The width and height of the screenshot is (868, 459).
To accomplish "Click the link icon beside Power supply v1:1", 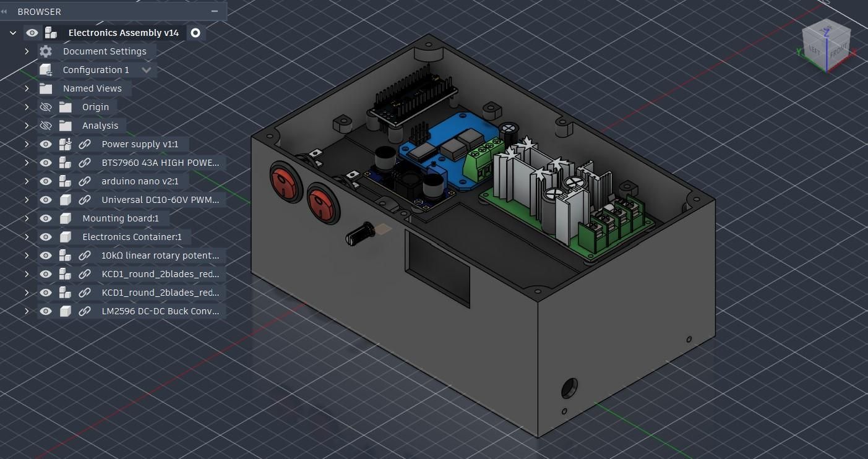I will click(x=85, y=144).
